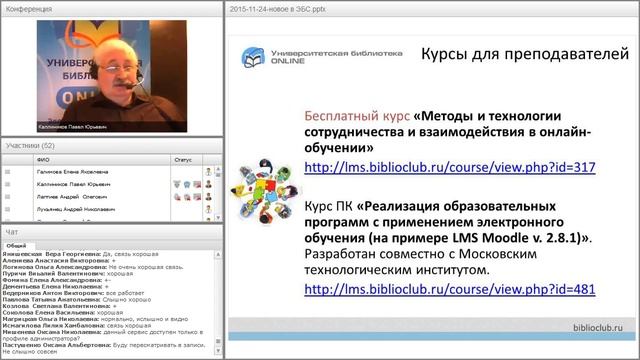Click the chat scrollbar thumb
The height and width of the screenshot is (360, 640).
click(x=218, y=341)
